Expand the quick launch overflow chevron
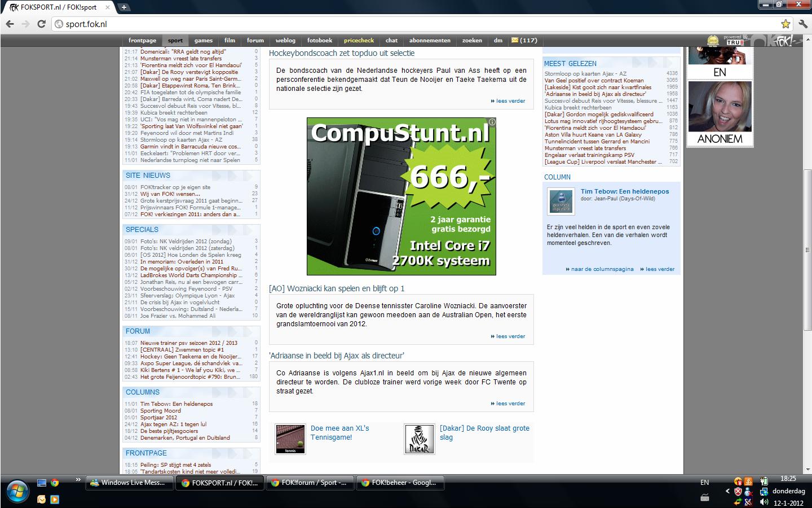The image size is (812, 508). (x=78, y=480)
